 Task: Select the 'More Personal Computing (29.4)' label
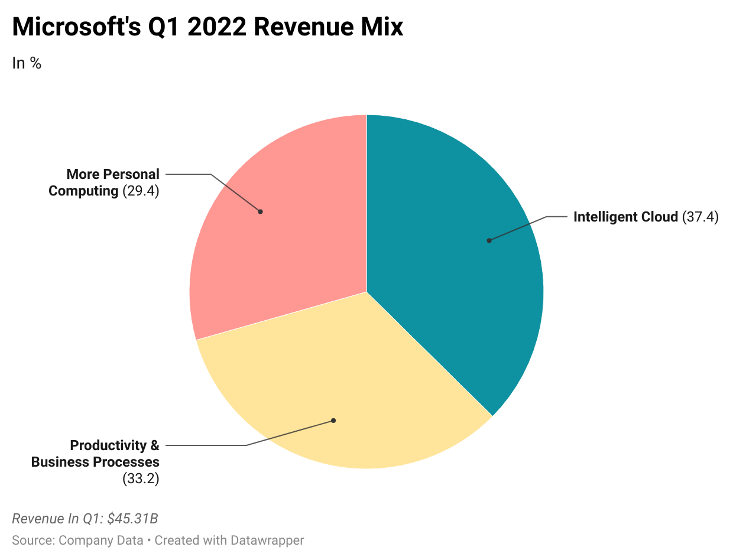[x=104, y=183]
